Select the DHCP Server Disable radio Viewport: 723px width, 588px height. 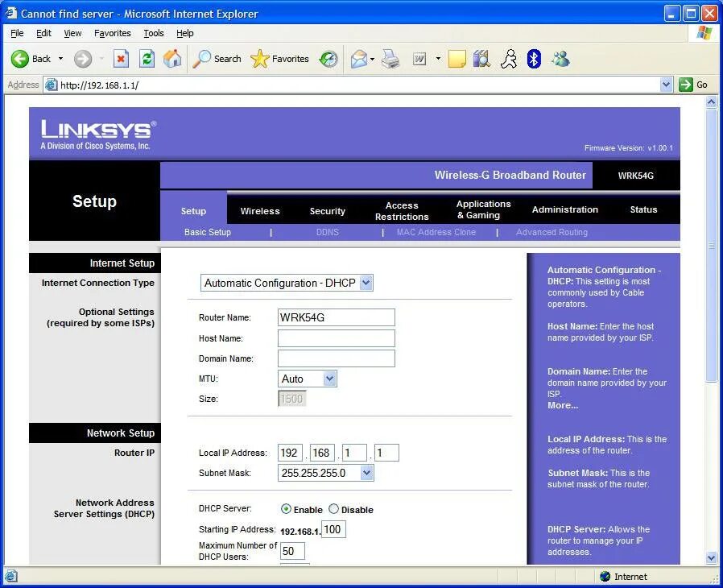(x=333, y=509)
